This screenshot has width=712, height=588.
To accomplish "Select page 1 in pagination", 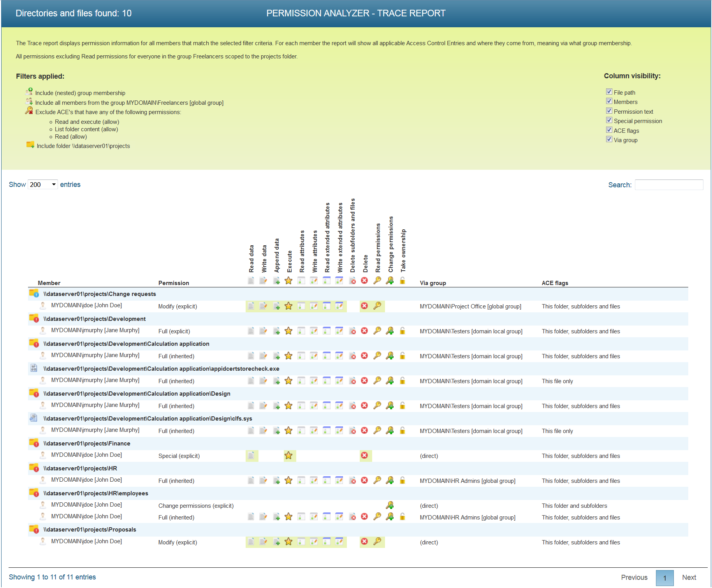I will tap(665, 578).
